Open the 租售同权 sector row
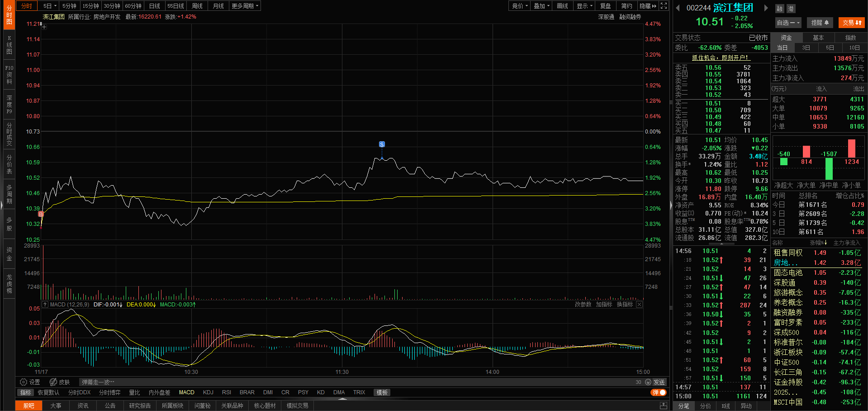This screenshot has height=411, width=868. [817, 253]
